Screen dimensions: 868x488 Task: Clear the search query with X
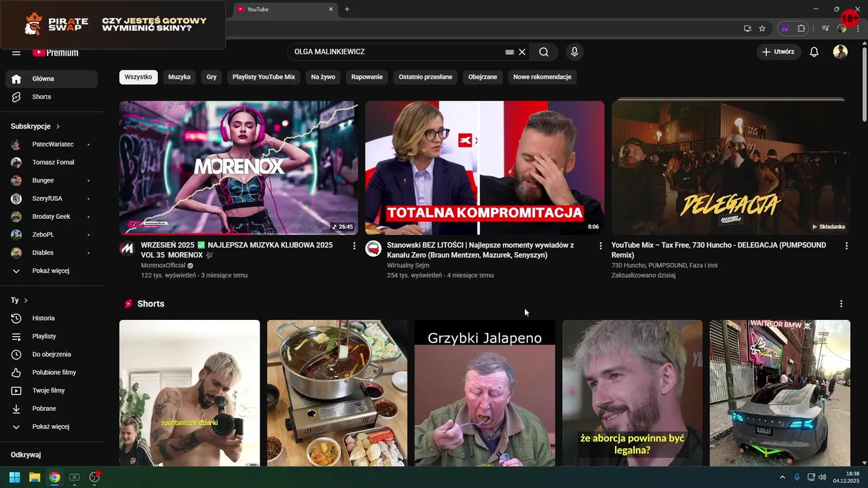[x=522, y=52]
